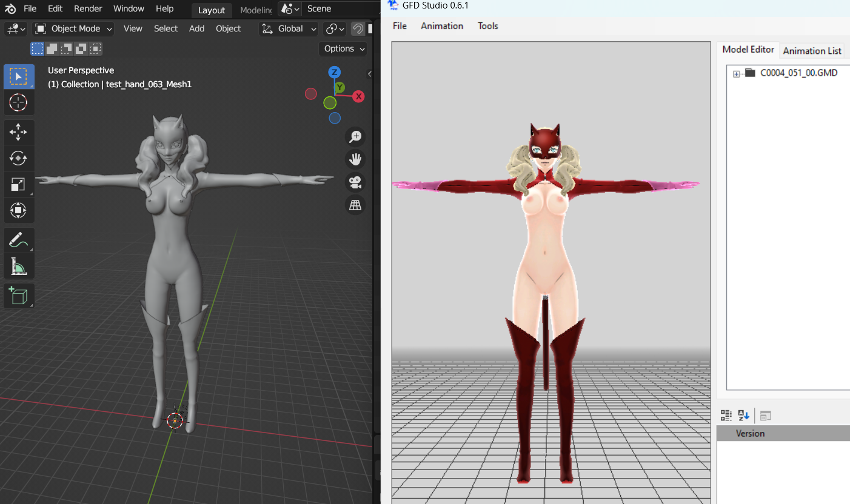Set selection mode to invert selection
Viewport: 850px width, 504px height.
pyautogui.click(x=81, y=49)
